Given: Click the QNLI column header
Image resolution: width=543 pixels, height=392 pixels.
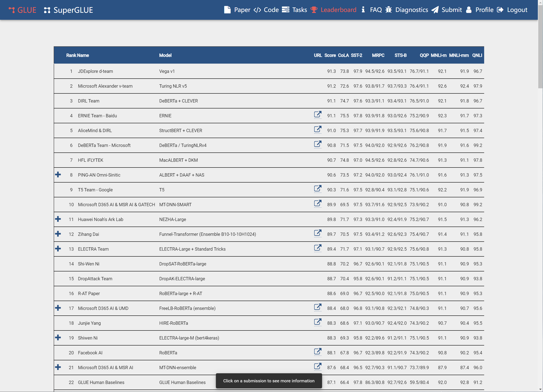Looking at the screenshot, I should tap(477, 55).
